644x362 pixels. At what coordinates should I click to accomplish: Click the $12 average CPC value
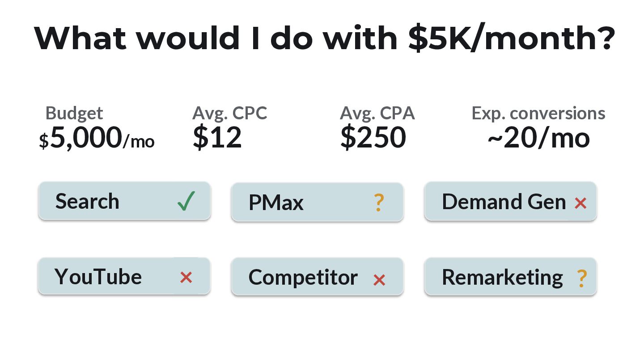[217, 137]
